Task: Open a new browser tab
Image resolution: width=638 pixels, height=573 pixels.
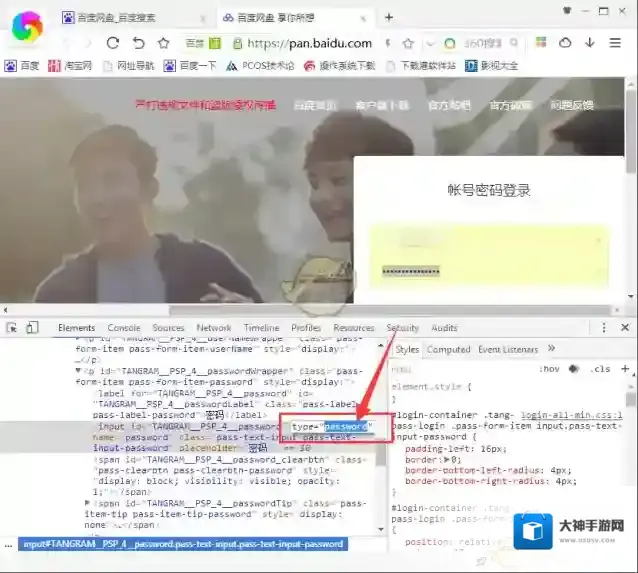Action: [389, 17]
